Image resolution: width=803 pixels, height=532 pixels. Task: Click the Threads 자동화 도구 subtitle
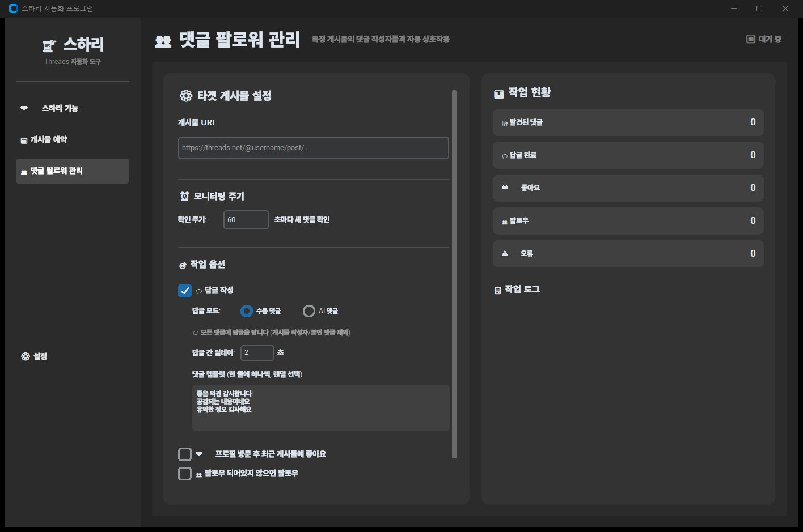(73, 62)
